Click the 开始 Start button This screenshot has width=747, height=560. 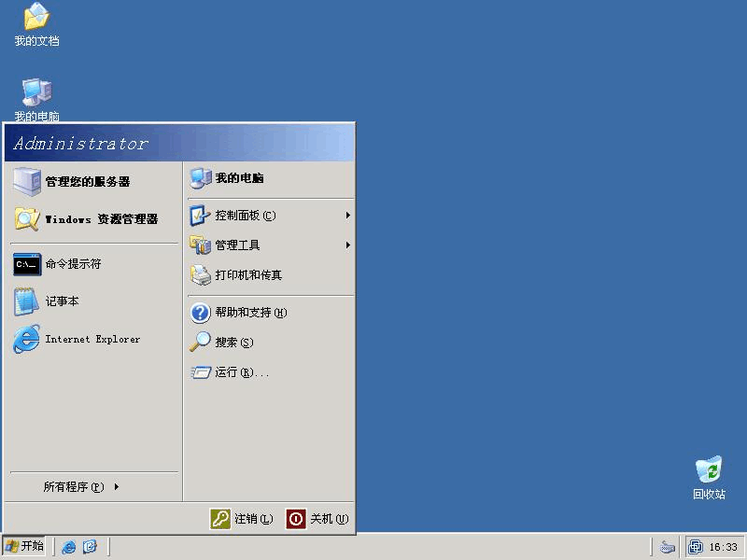[x=25, y=547]
